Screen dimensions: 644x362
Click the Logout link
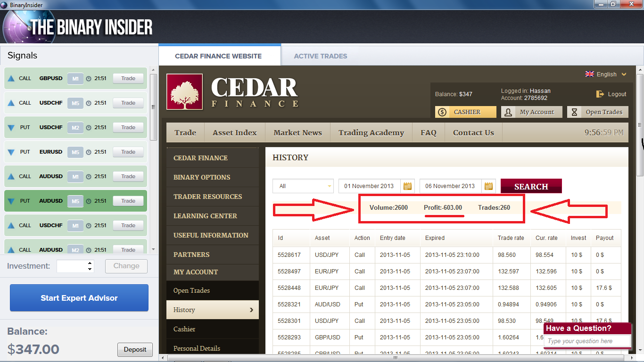tap(617, 94)
